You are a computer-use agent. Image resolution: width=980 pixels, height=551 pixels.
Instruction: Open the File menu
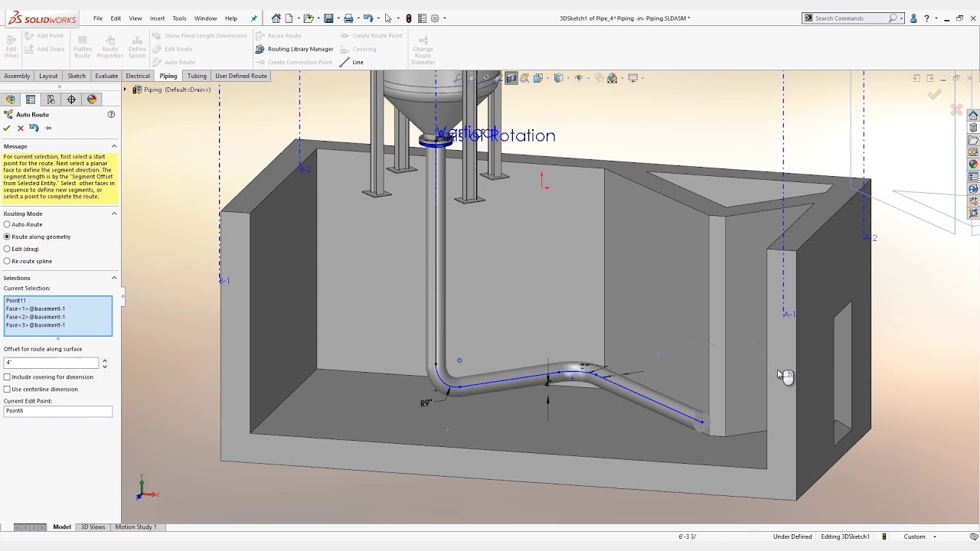pyautogui.click(x=98, y=18)
